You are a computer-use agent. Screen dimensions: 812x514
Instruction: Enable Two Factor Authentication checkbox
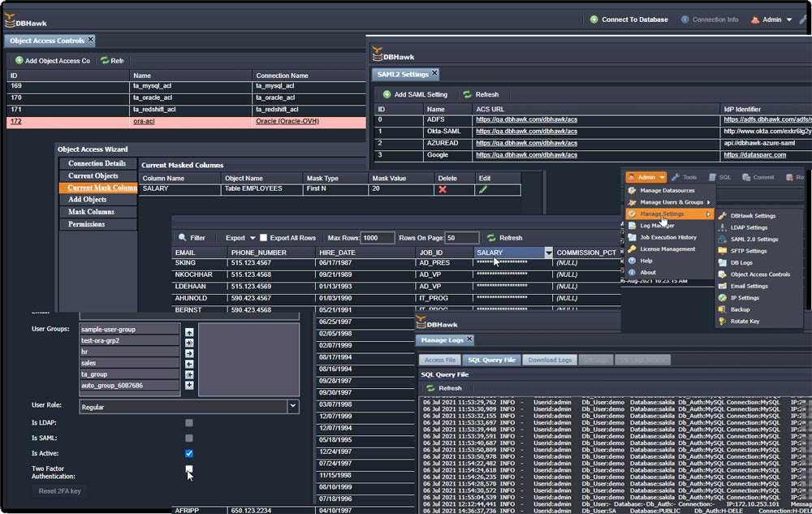189,469
